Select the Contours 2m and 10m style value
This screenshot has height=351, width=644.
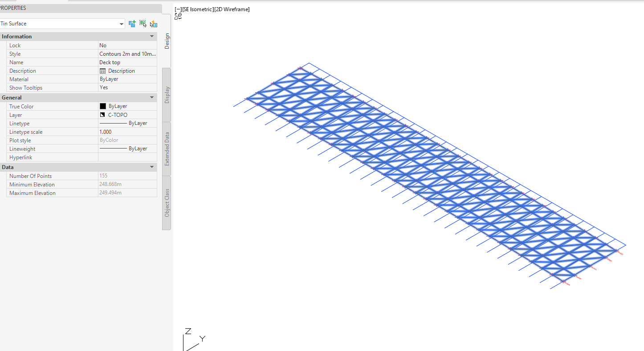pyautogui.click(x=127, y=54)
